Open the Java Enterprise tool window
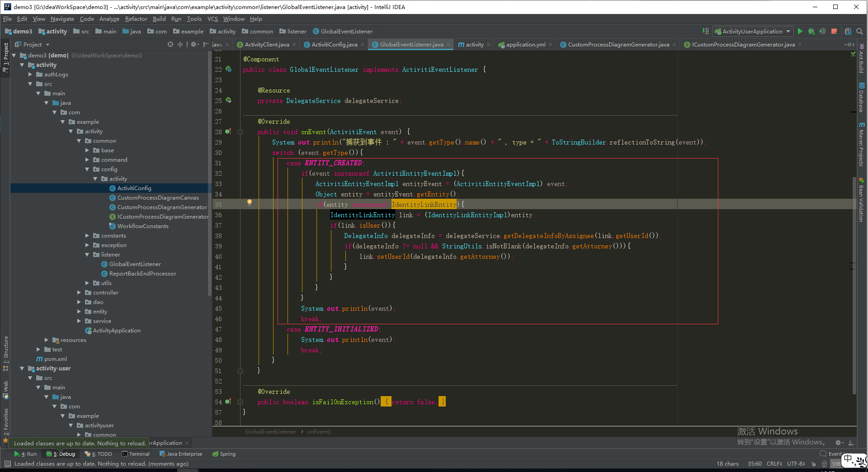868x472 pixels. click(181, 454)
